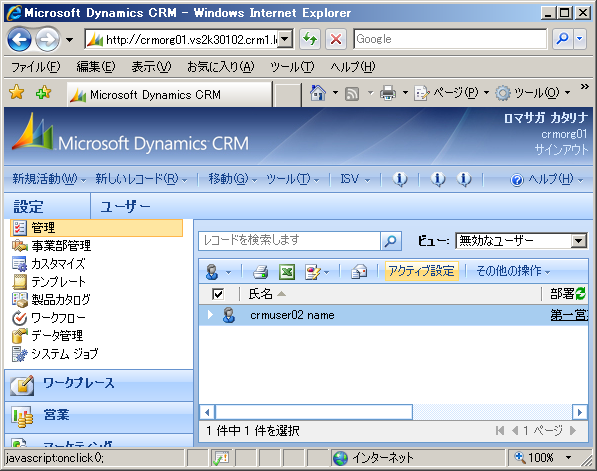
Task: Open search provider dropdown arrow
Action: 580,39
